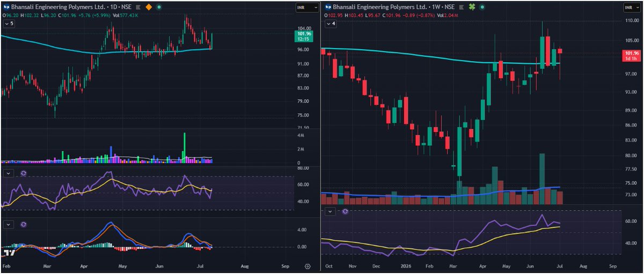The height and width of the screenshot is (274, 644).
Task: Select the green 101.96 price label on daily chart
Action: click(x=304, y=36)
